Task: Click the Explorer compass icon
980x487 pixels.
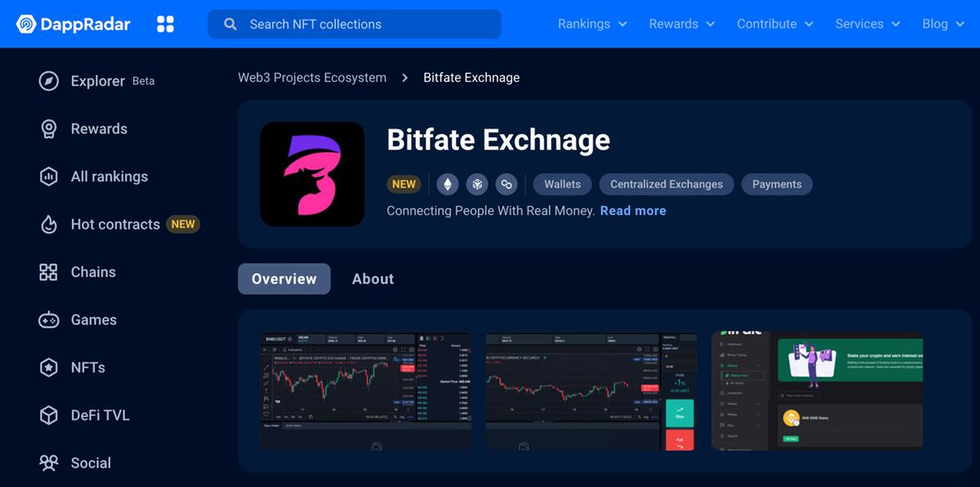Action: point(49,81)
